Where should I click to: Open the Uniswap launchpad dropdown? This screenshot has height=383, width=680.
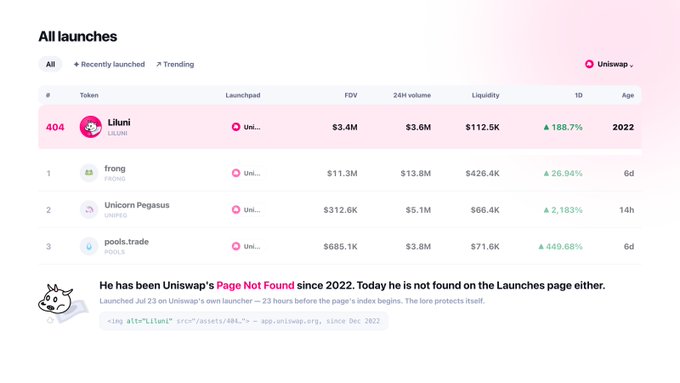(609, 64)
